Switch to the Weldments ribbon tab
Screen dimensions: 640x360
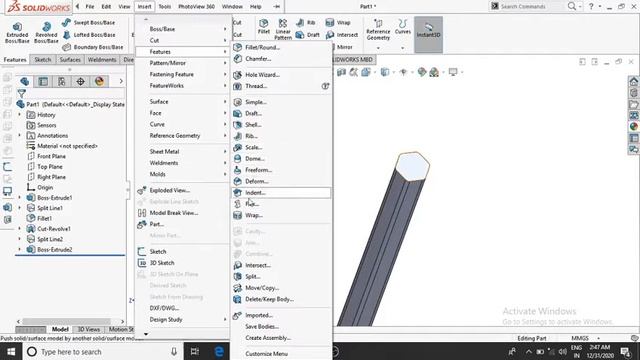point(102,60)
